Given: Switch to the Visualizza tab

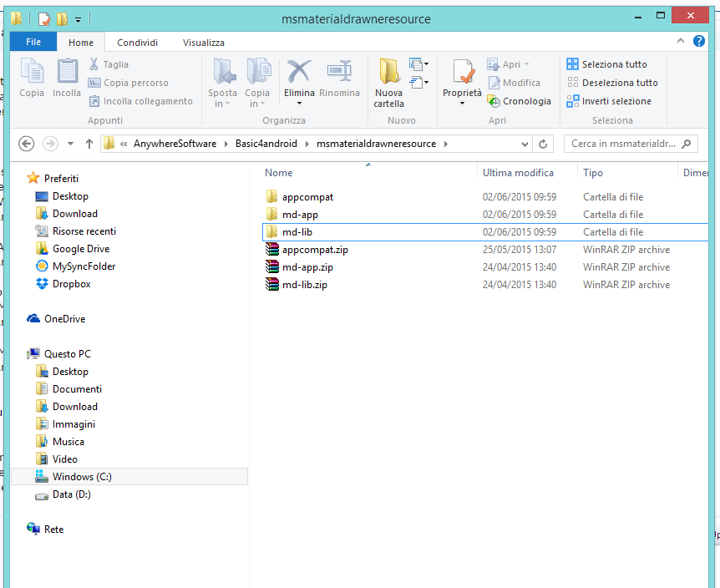Looking at the screenshot, I should 204,43.
